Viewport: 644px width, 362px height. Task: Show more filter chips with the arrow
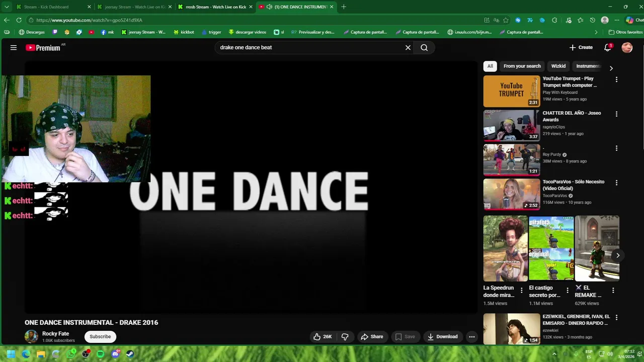(611, 68)
